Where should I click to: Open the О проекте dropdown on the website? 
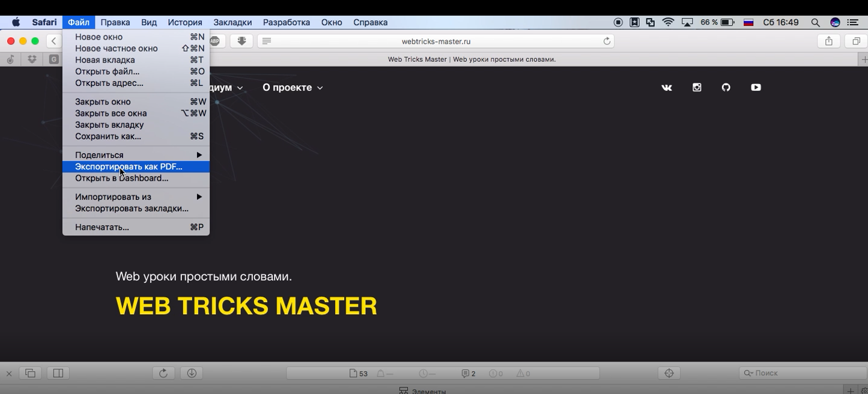point(293,88)
